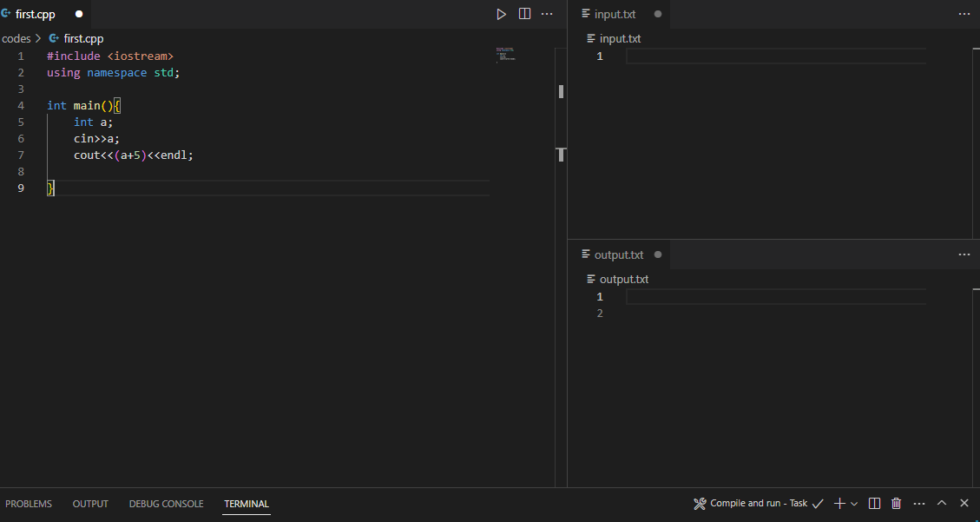Open the terminal panel views and more actions
Viewport: 980px width, 522px height.
918,503
